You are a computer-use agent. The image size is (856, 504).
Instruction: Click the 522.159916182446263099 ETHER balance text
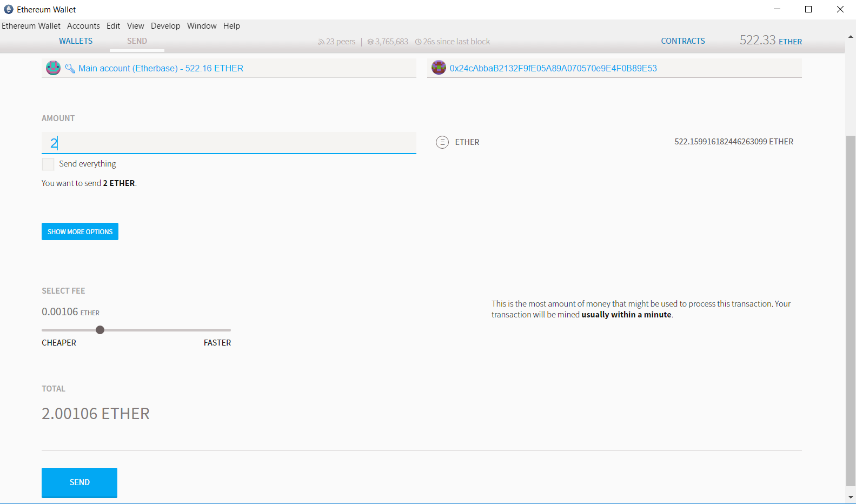(734, 142)
